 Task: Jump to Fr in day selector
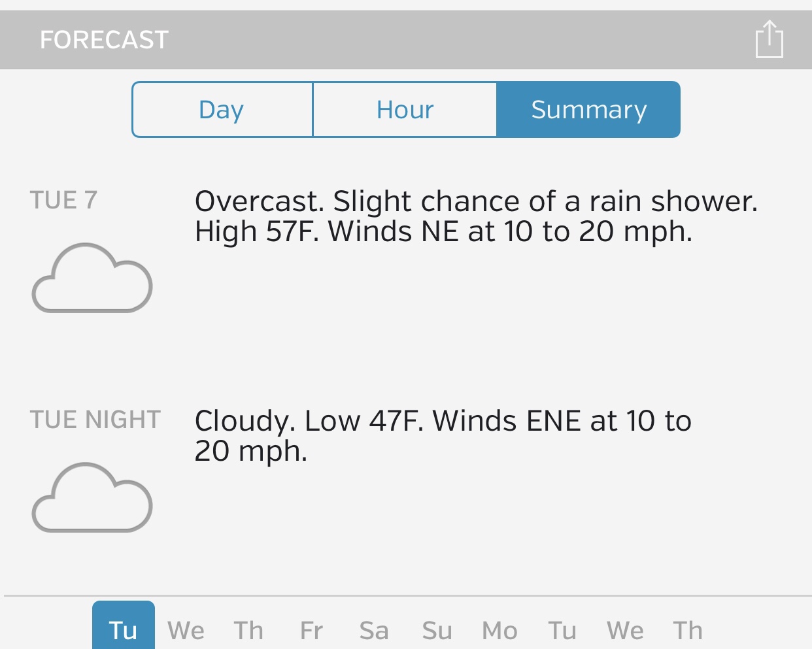coord(311,631)
